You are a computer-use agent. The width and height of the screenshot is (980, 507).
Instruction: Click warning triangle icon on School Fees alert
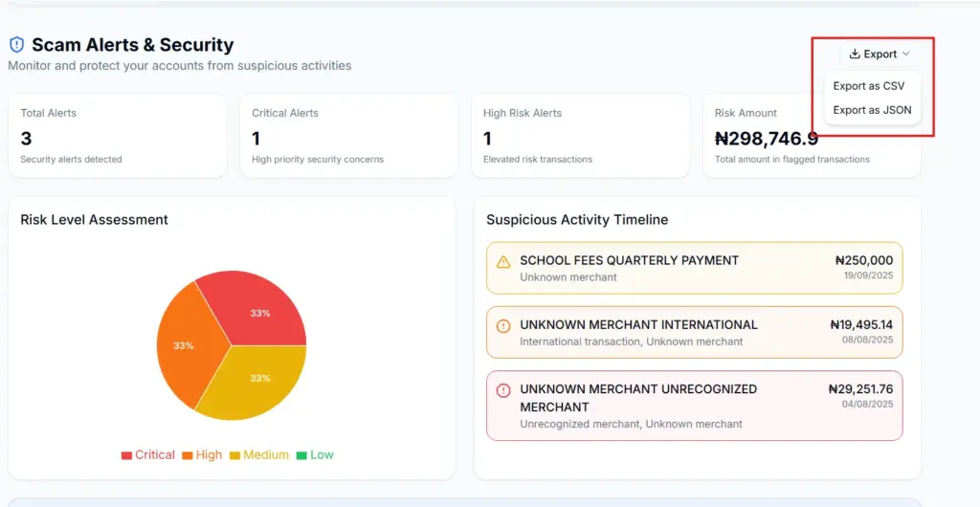click(x=503, y=261)
